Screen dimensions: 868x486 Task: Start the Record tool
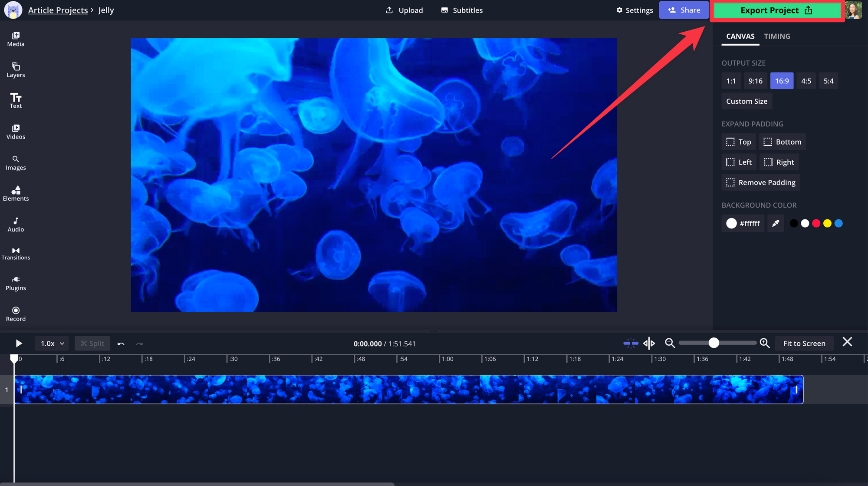pos(16,314)
